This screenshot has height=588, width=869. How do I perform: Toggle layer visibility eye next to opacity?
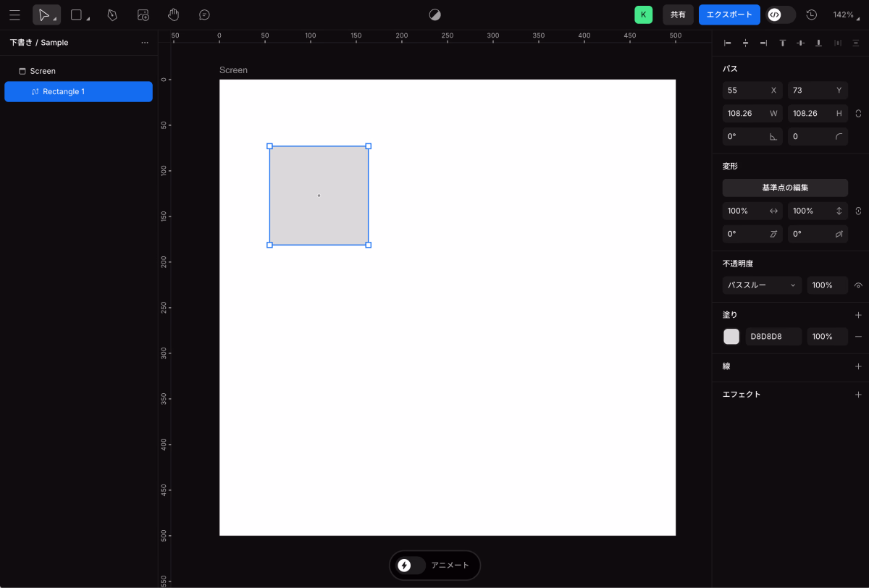point(858,285)
